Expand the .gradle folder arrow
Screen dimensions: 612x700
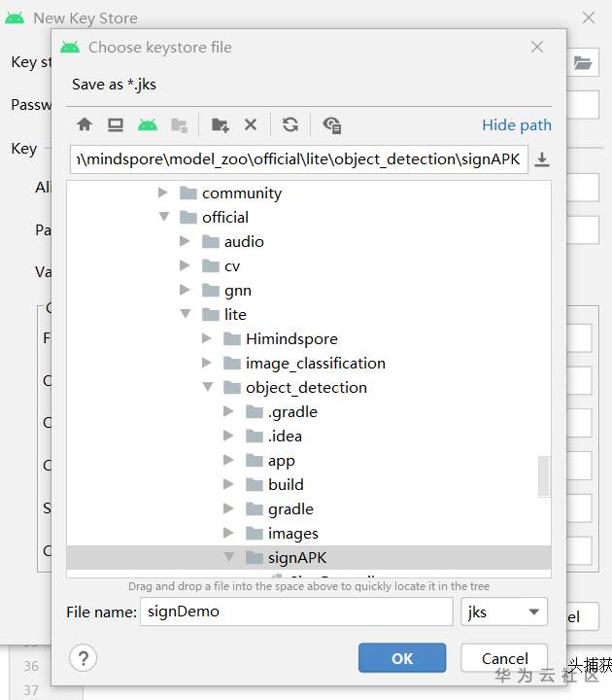pyautogui.click(x=228, y=411)
